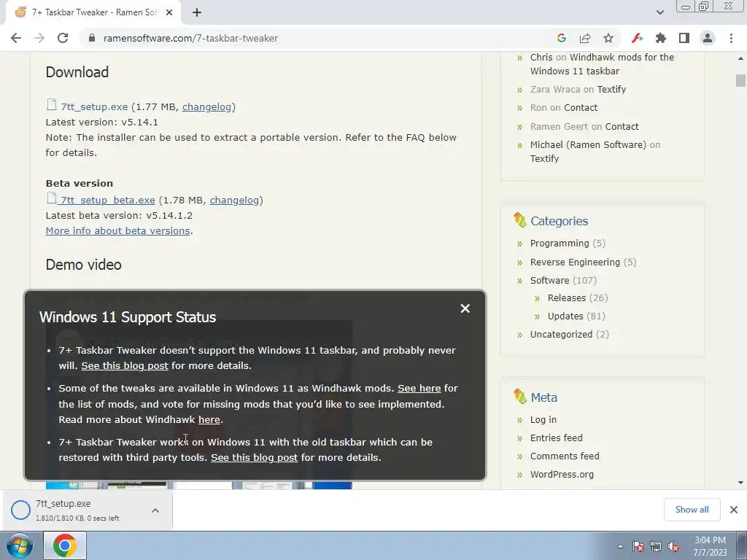Screen dimensions: 747x560
Task: Close the Windows 11 Support Status popup
Action: tap(465, 308)
